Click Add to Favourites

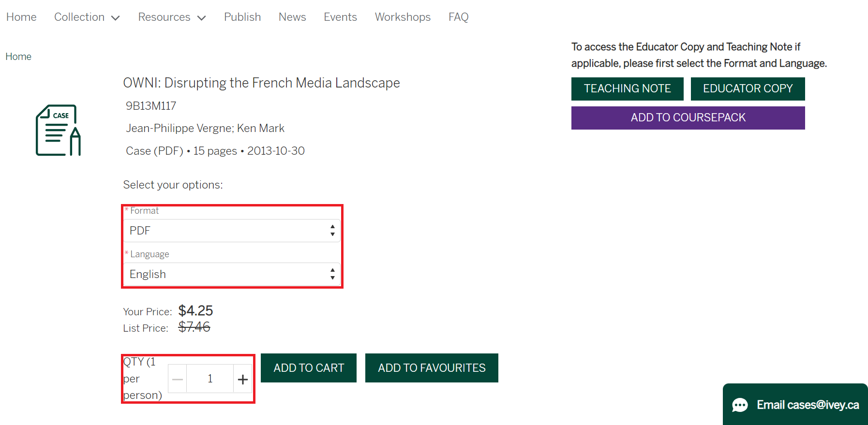pyautogui.click(x=432, y=368)
